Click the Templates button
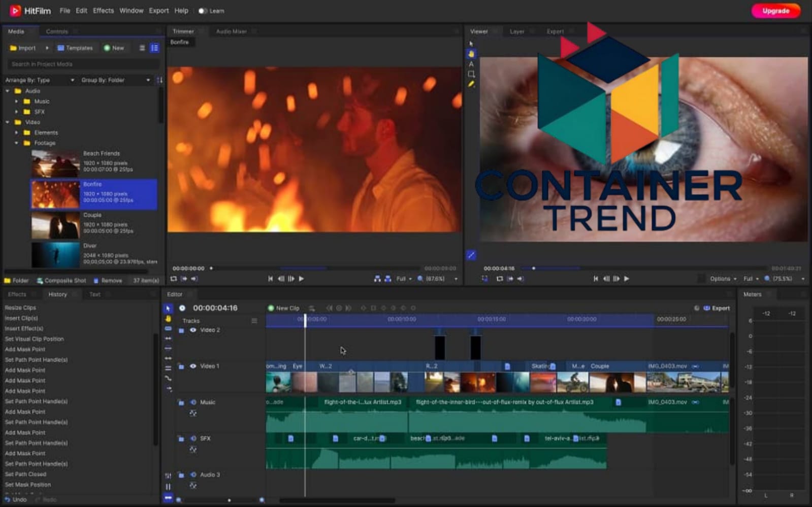Screen dimensions: 812x507 pyautogui.click(x=75, y=48)
